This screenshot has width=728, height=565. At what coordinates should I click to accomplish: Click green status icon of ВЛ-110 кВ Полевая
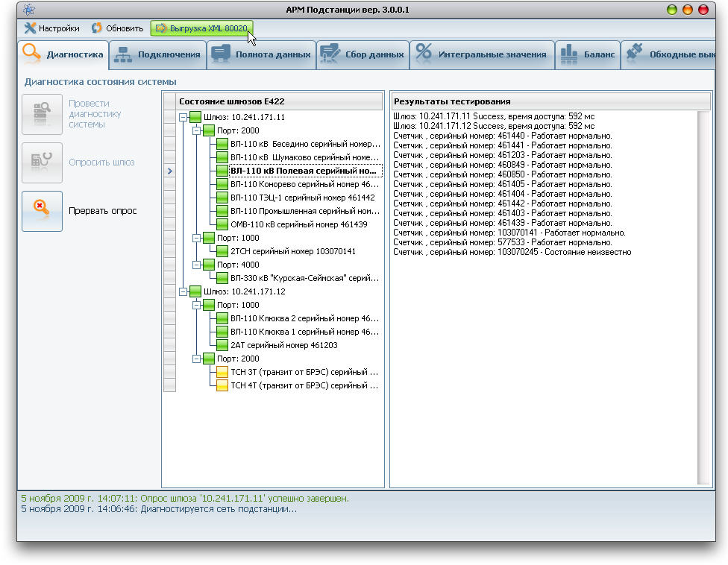coord(222,171)
